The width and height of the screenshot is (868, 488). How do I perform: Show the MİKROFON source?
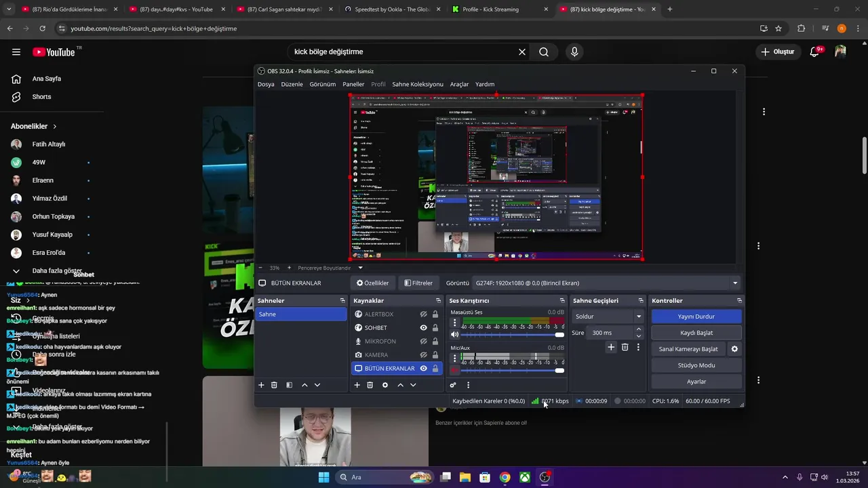pyautogui.click(x=423, y=342)
